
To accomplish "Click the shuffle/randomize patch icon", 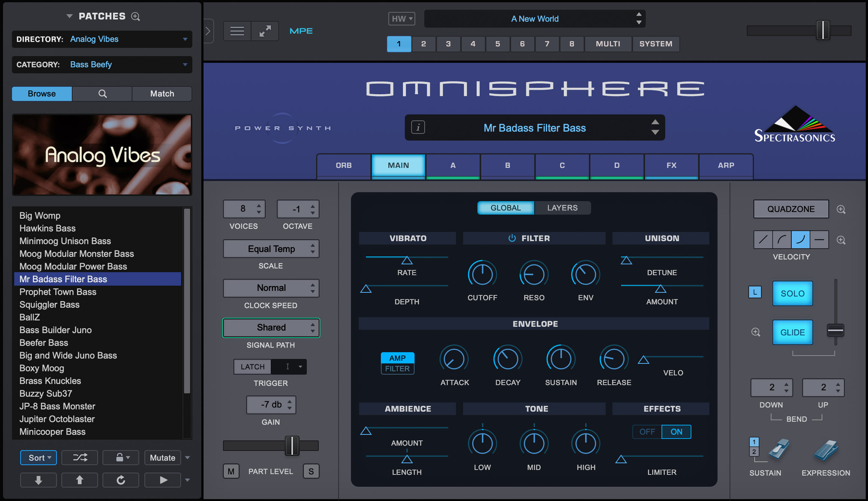I will click(x=79, y=457).
